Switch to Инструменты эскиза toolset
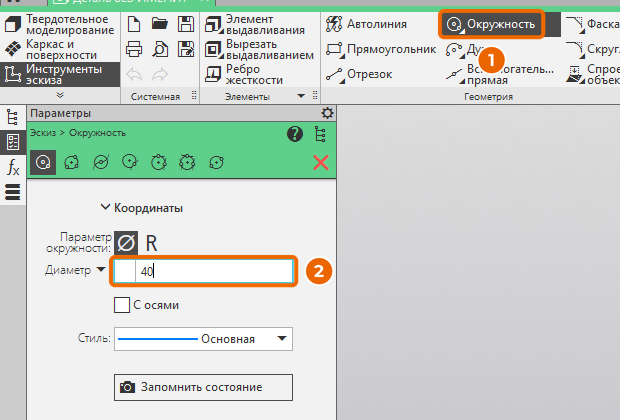Screen dimensions: 620x420 tap(60, 74)
